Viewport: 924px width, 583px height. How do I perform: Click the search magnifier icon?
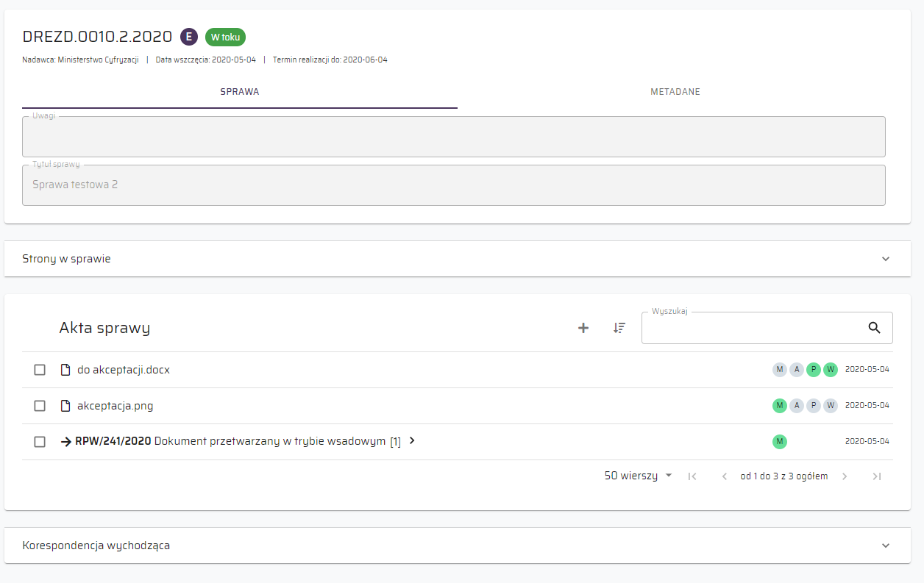click(x=874, y=328)
